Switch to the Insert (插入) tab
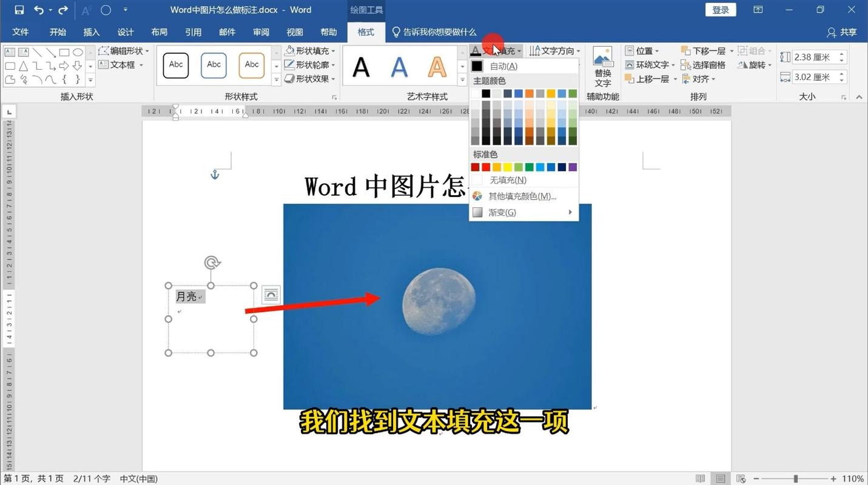The width and height of the screenshot is (868, 485). pyautogui.click(x=92, y=32)
